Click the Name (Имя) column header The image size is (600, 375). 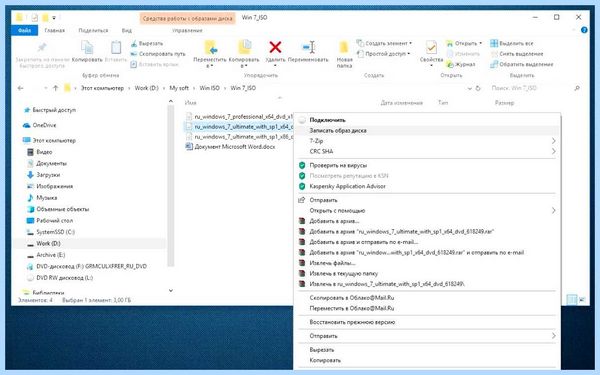190,103
